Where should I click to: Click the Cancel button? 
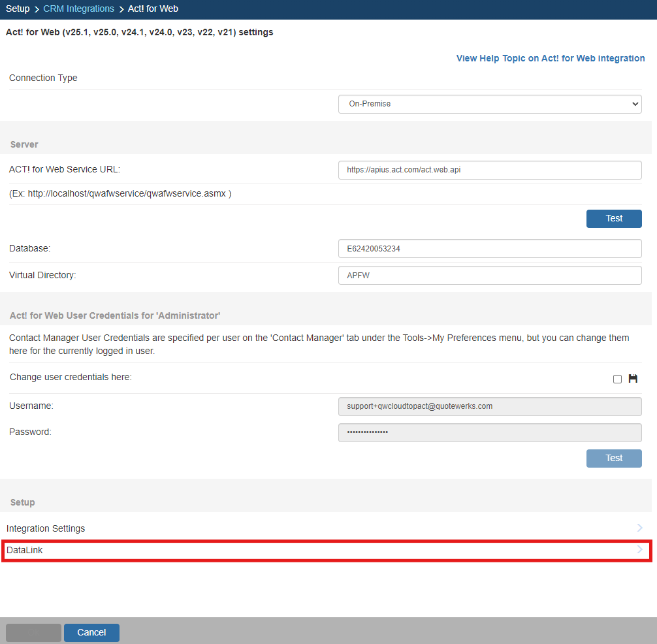91,632
